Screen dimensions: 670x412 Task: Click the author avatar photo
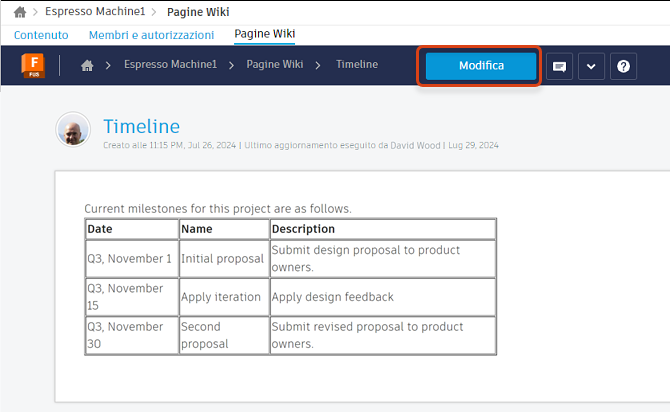click(x=73, y=132)
